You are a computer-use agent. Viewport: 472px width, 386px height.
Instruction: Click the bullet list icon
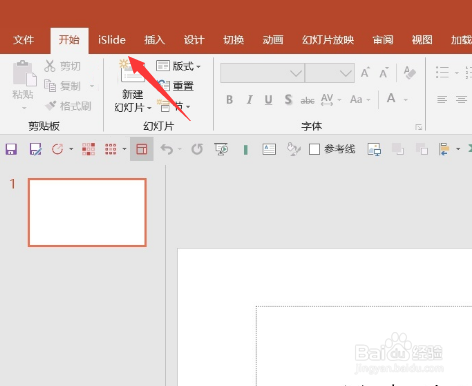(442, 72)
